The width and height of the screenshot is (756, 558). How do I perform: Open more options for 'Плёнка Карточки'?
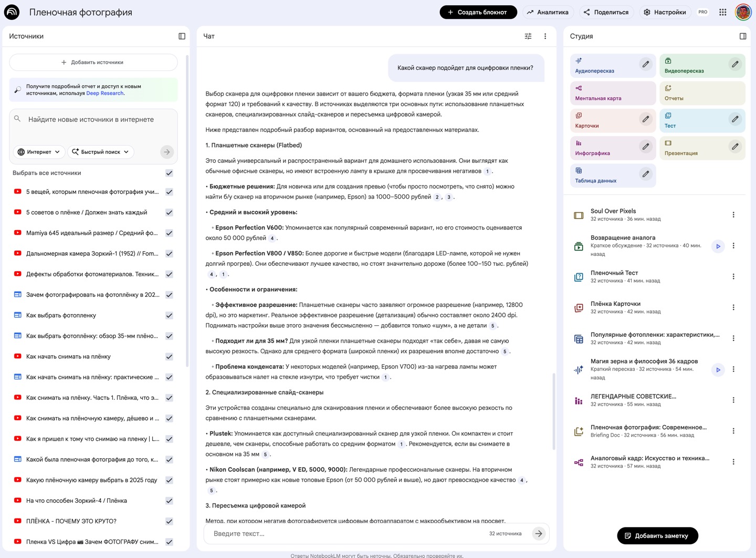coord(733,307)
